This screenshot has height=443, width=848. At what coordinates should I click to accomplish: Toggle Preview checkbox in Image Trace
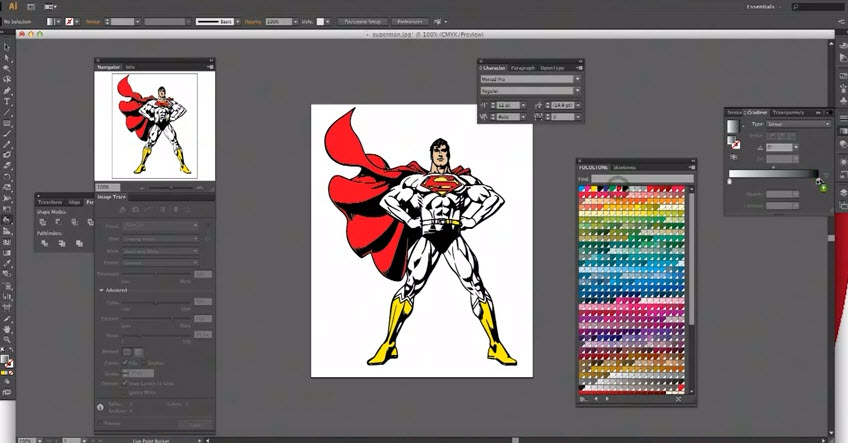click(101, 423)
